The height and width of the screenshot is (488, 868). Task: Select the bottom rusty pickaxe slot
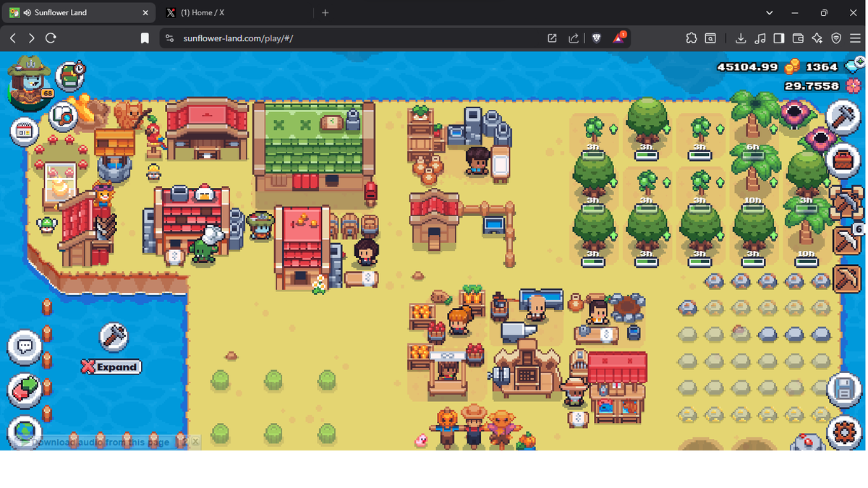pyautogui.click(x=847, y=278)
